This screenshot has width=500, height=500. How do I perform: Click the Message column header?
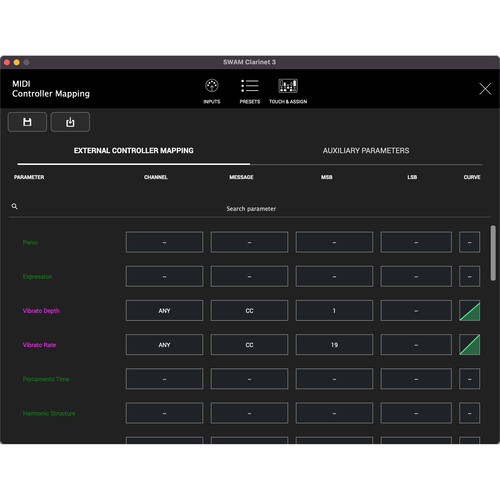241,177
